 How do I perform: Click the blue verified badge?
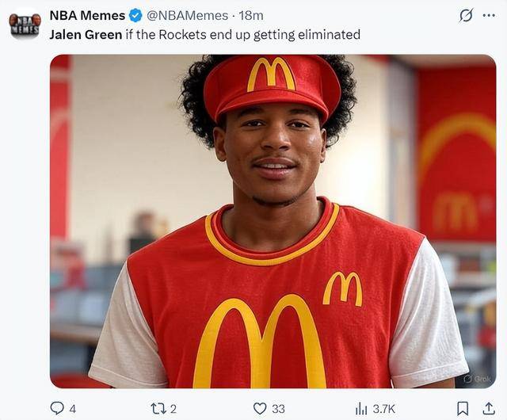(x=135, y=16)
